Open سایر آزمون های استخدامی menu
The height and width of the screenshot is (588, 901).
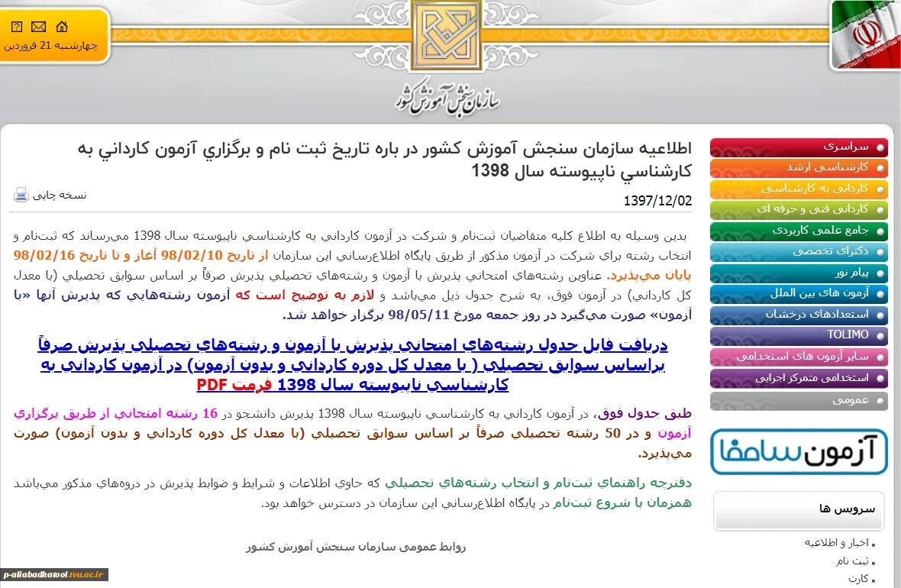[799, 357]
